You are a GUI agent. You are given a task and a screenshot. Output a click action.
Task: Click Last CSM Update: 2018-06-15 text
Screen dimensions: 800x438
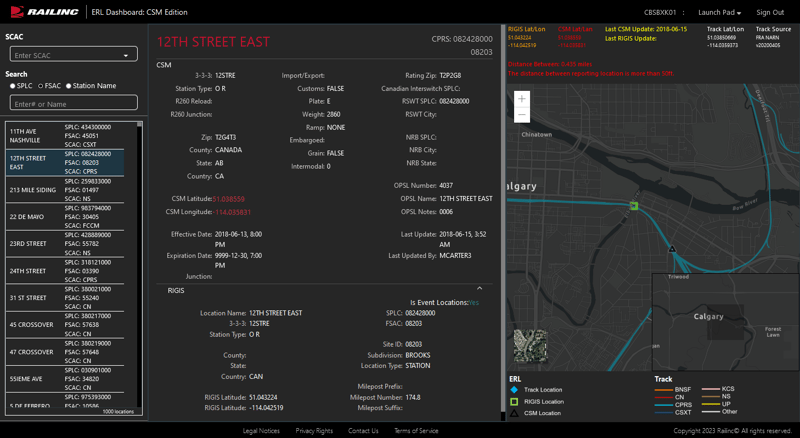[646, 29]
